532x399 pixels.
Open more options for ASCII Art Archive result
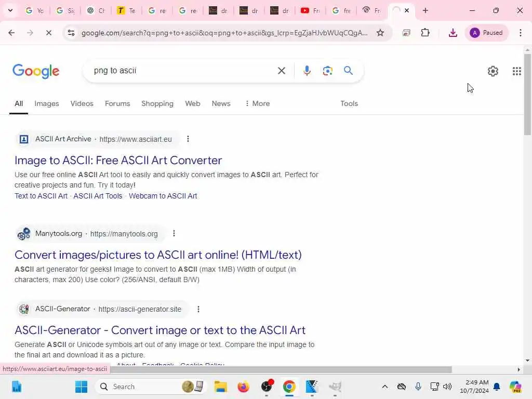[x=188, y=139]
